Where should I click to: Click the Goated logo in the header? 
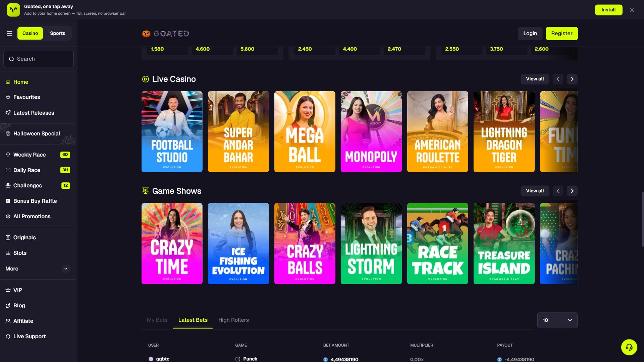click(166, 34)
